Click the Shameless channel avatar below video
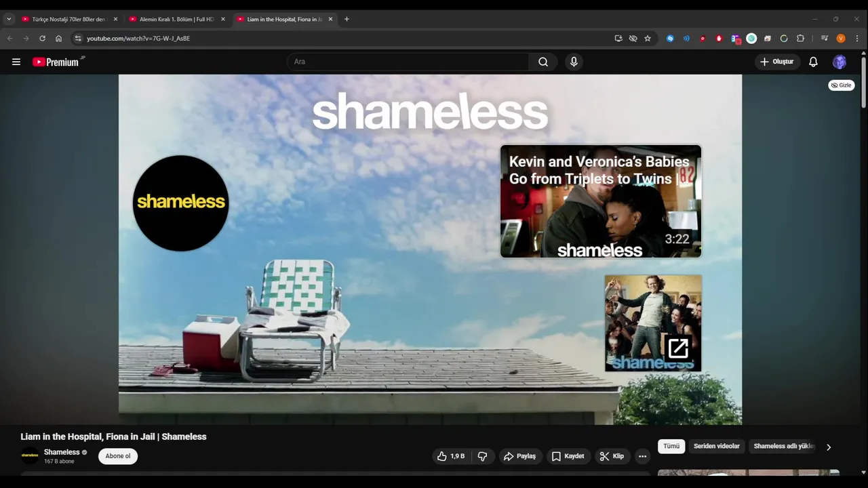Image resolution: width=868 pixels, height=488 pixels. 30,455
